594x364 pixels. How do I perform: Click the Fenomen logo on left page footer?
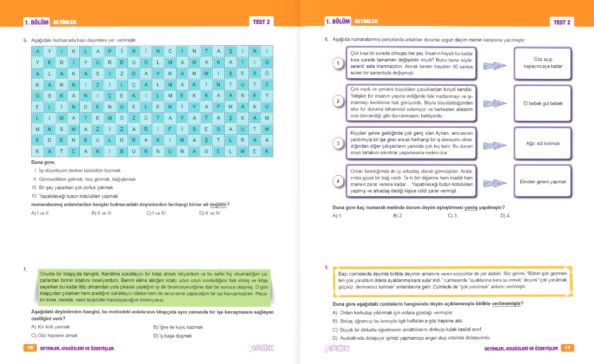click(x=261, y=348)
